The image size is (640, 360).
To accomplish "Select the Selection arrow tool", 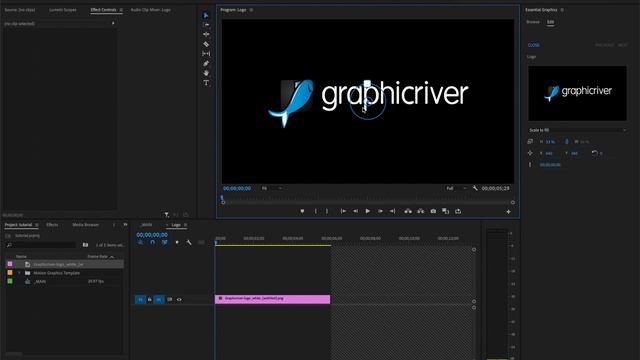I will (206, 15).
